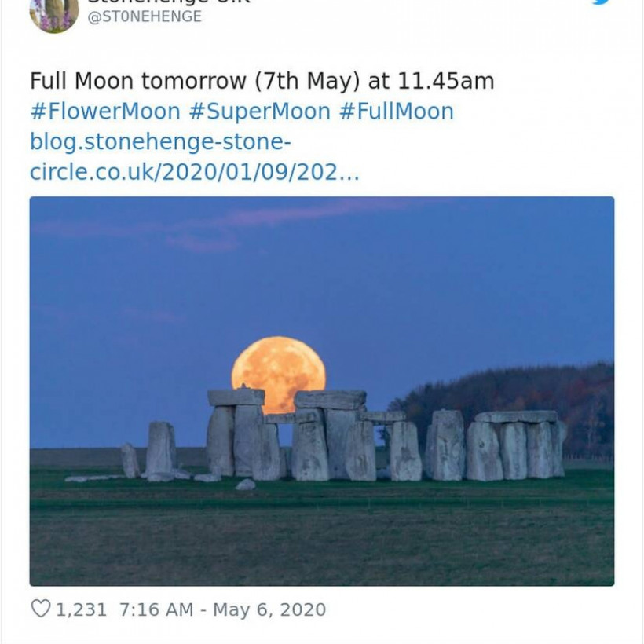Image resolution: width=644 pixels, height=644 pixels.
Task: View the 1,231 likes count
Action: (x=81, y=609)
